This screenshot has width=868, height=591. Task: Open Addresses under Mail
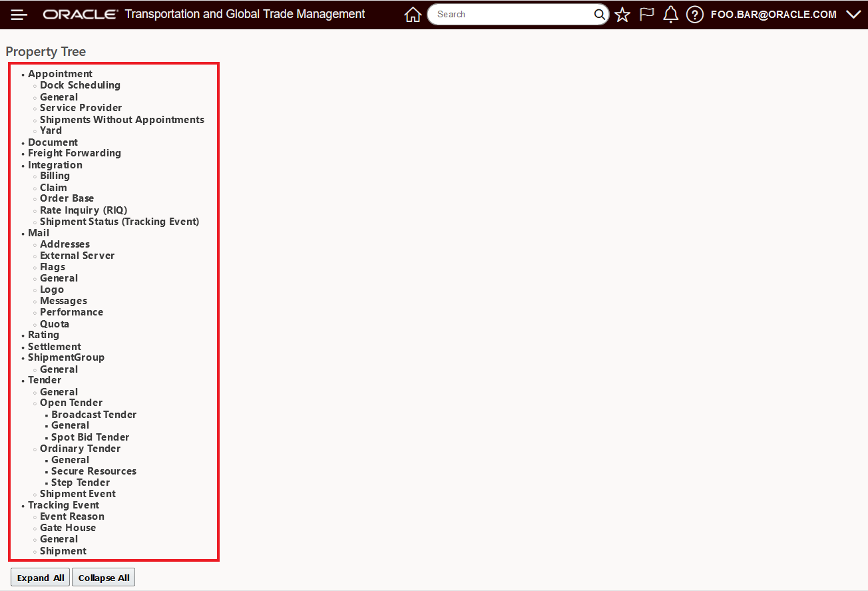click(65, 244)
